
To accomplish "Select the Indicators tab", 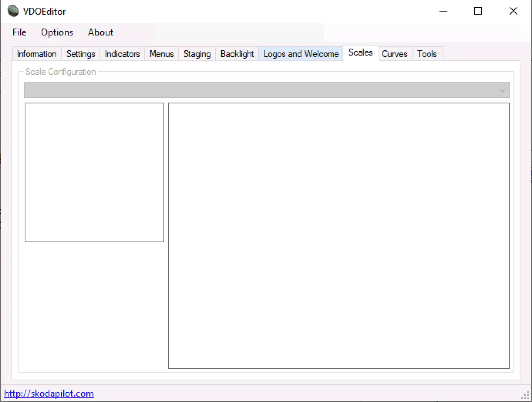I will point(122,54).
